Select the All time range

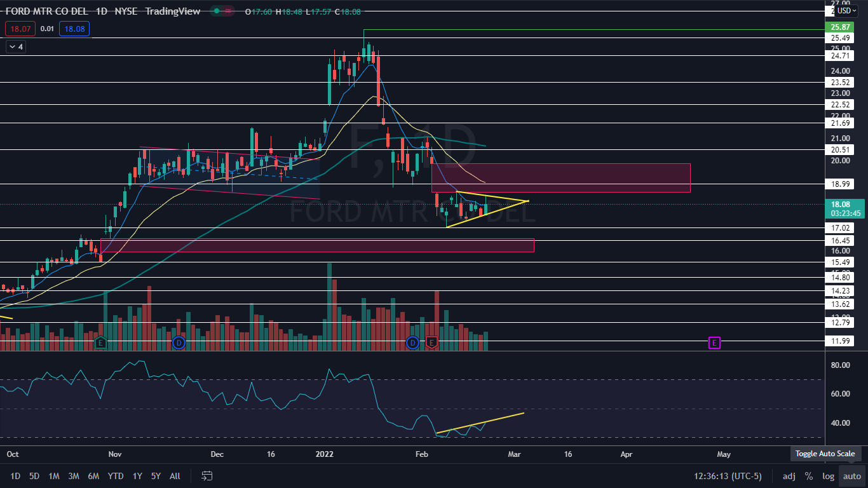coord(175,476)
